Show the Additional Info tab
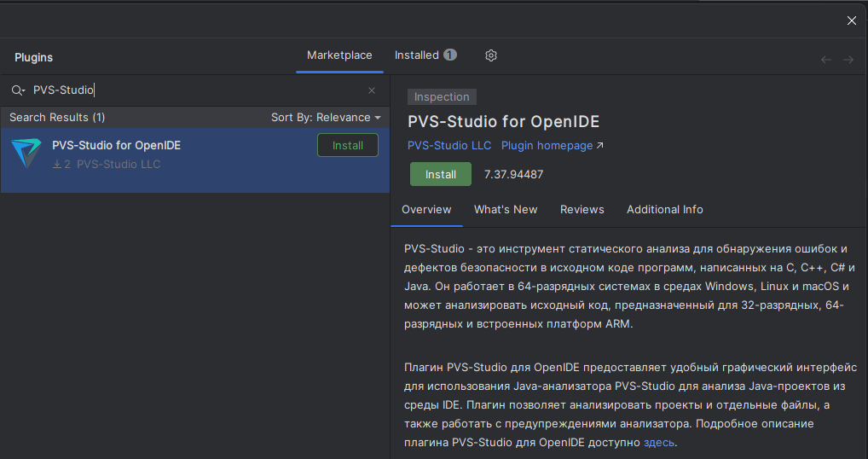The height and width of the screenshot is (459, 868). click(x=664, y=210)
